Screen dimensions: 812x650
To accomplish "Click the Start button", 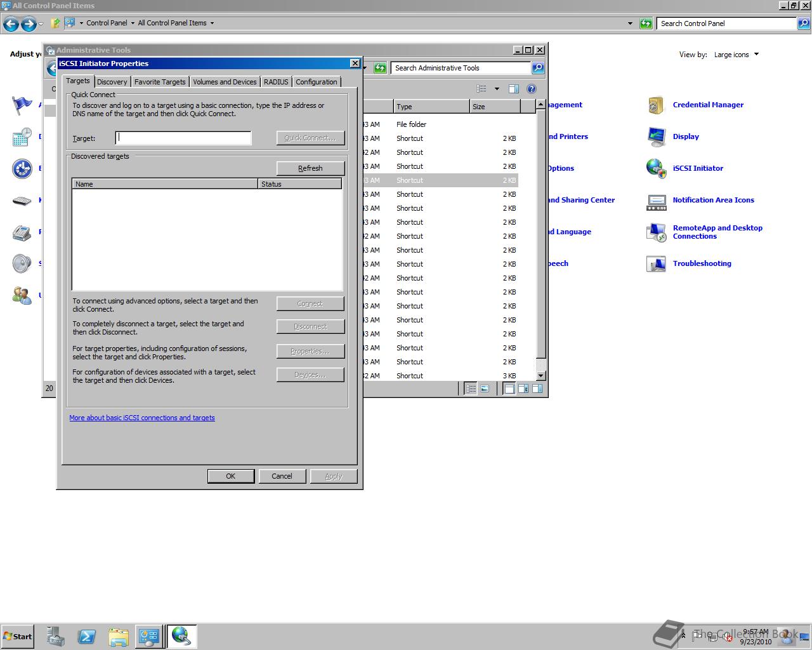I will point(17,637).
